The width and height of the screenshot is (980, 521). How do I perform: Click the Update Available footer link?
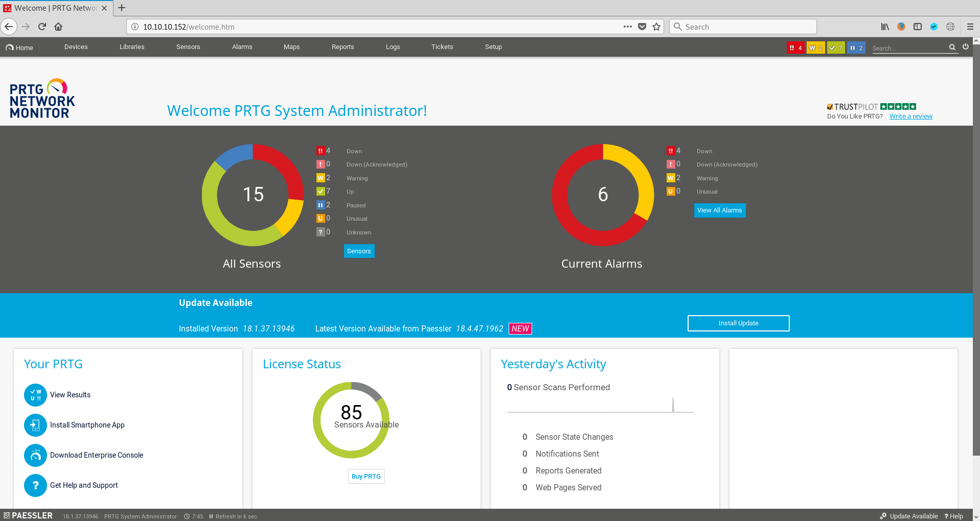pyautogui.click(x=909, y=516)
